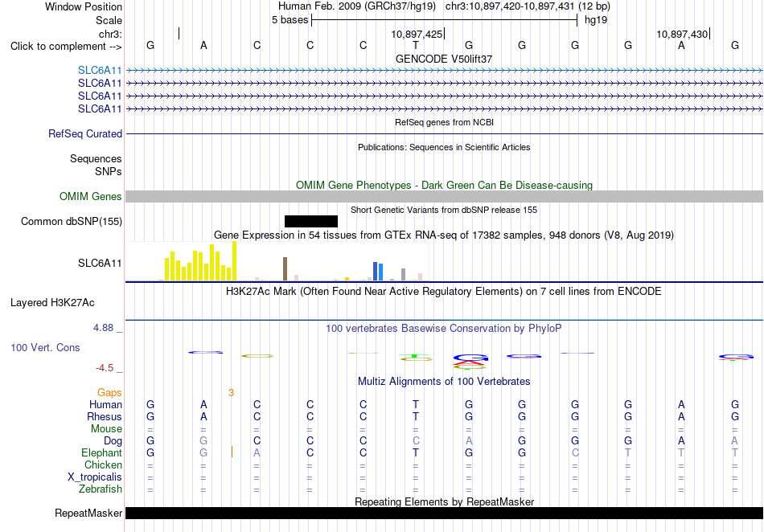Click the 'Sequences' publications label
764x532 pixels.
point(96,158)
